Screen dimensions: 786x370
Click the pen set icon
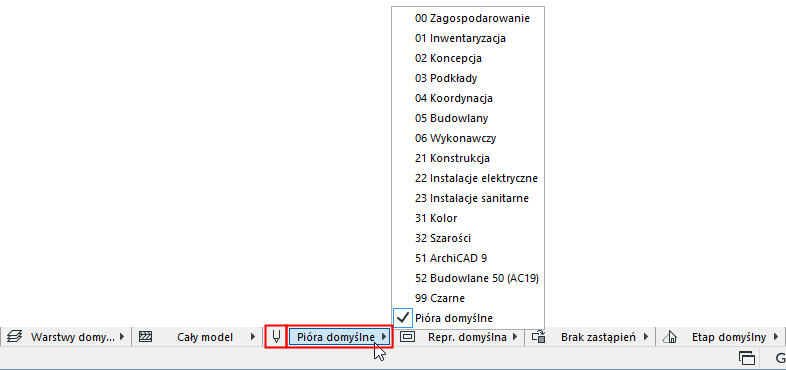point(276,337)
